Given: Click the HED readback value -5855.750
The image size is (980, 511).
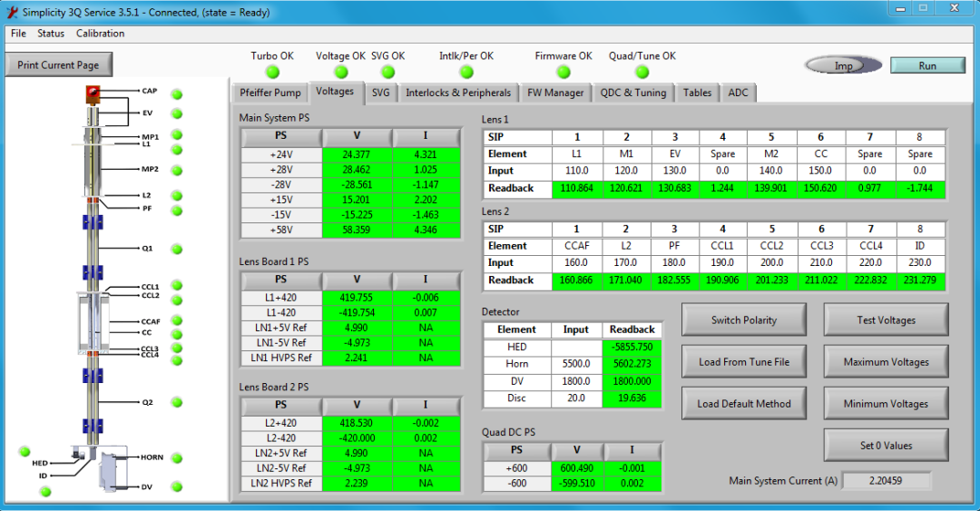Looking at the screenshot, I should tap(632, 347).
